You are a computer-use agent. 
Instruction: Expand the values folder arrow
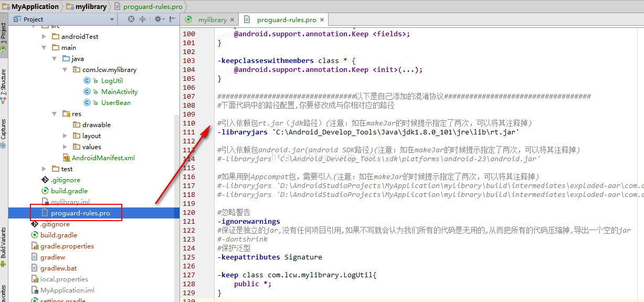coord(65,147)
